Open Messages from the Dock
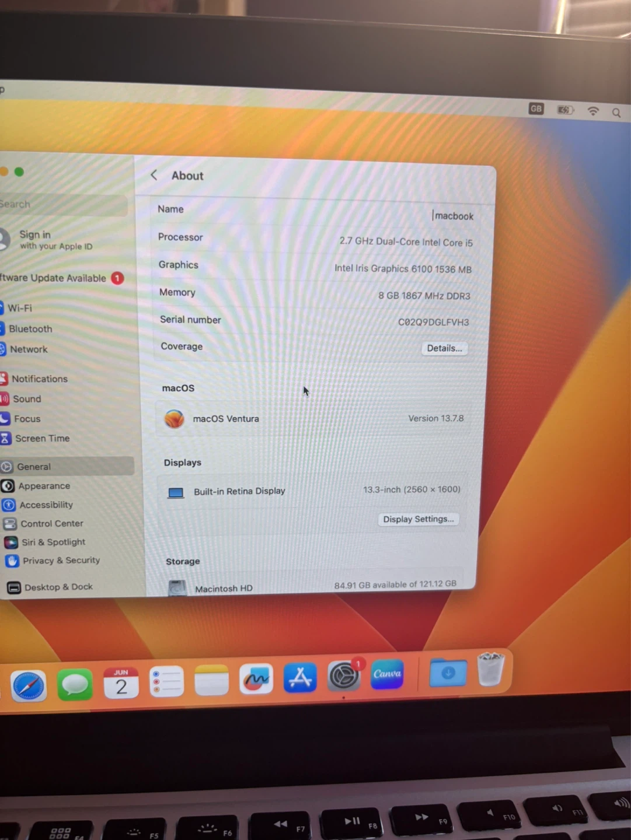The width and height of the screenshot is (631, 840). click(75, 684)
